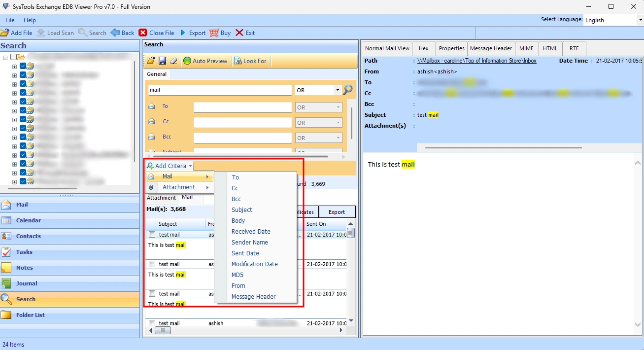Screen dimensions: 644x350
Task: Sort results by the Sent On column
Action: click(x=325, y=224)
